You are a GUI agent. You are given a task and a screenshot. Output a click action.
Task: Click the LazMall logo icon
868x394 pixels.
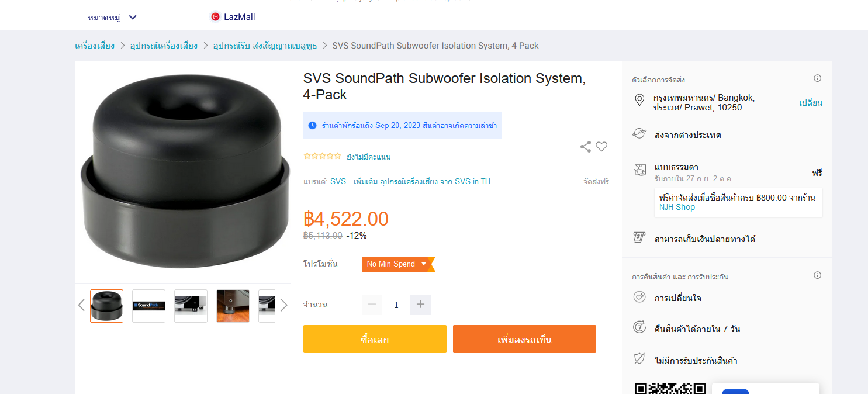(215, 17)
